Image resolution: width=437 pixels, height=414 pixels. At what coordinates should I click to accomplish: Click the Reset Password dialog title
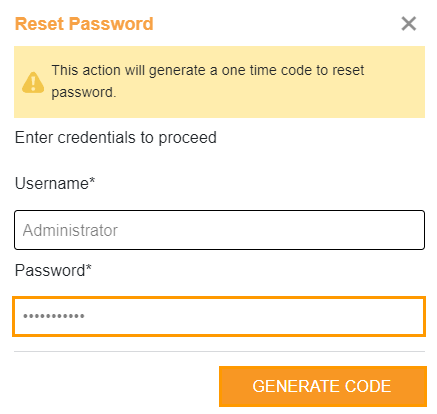coord(84,24)
